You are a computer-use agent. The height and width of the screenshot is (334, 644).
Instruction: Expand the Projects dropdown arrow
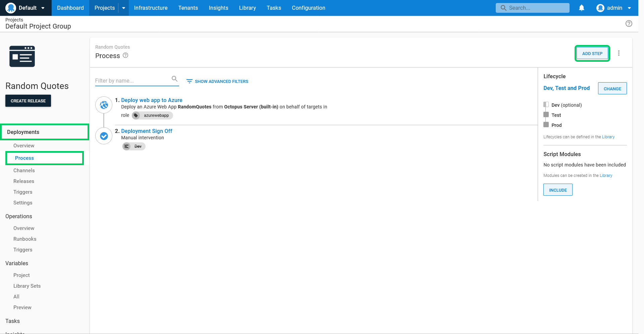pyautogui.click(x=123, y=8)
